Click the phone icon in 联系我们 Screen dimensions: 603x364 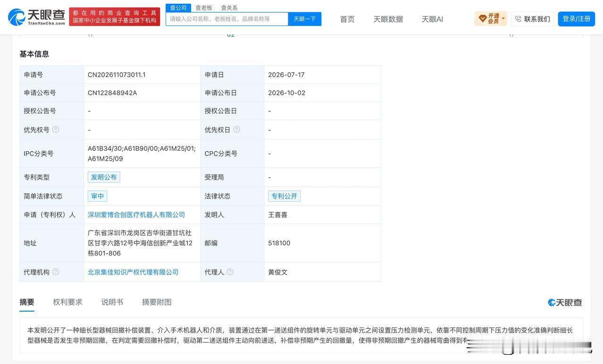[x=518, y=19]
